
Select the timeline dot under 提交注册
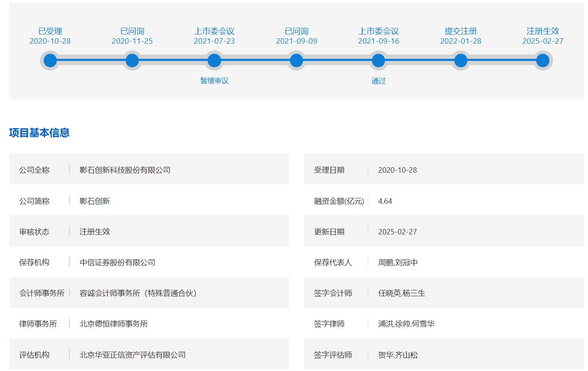[x=461, y=61]
